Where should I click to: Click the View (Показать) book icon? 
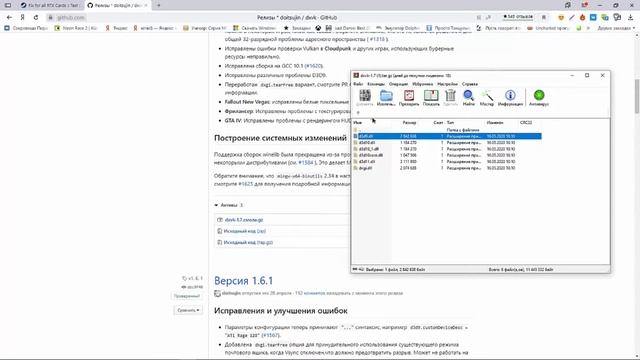pos(431,98)
